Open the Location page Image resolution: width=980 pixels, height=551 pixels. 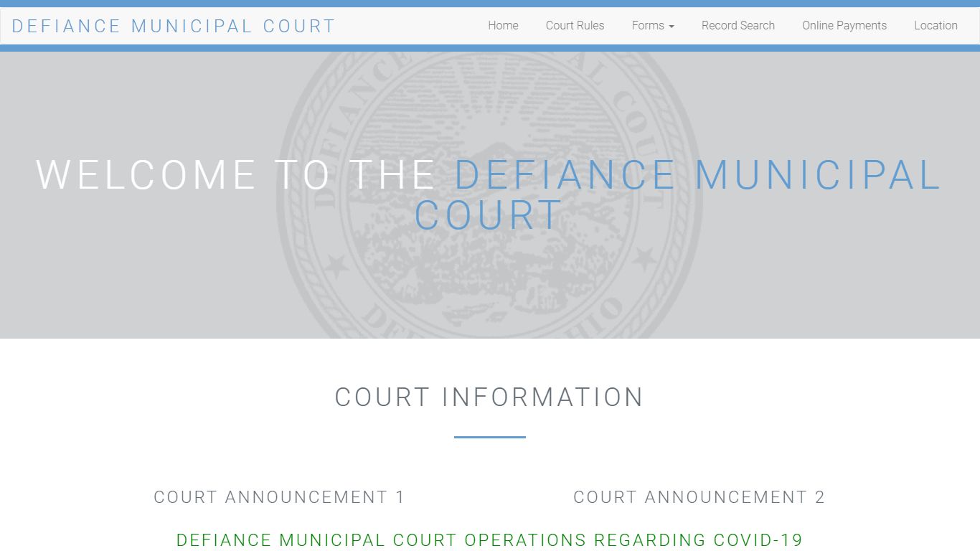point(936,25)
